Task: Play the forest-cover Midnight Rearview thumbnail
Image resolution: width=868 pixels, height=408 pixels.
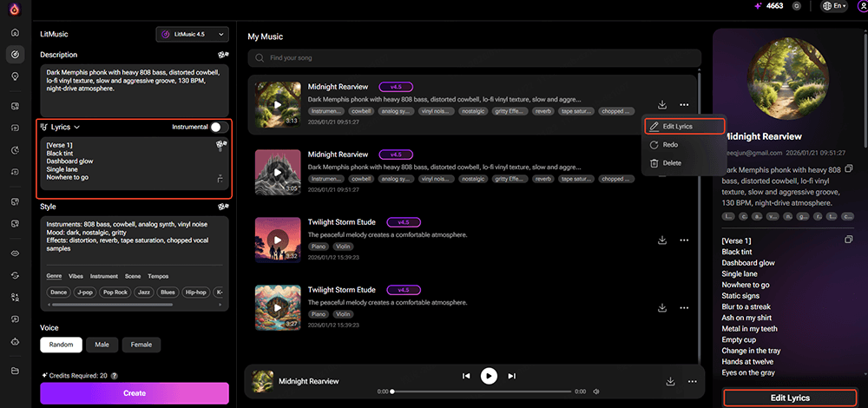Action: tap(278, 104)
